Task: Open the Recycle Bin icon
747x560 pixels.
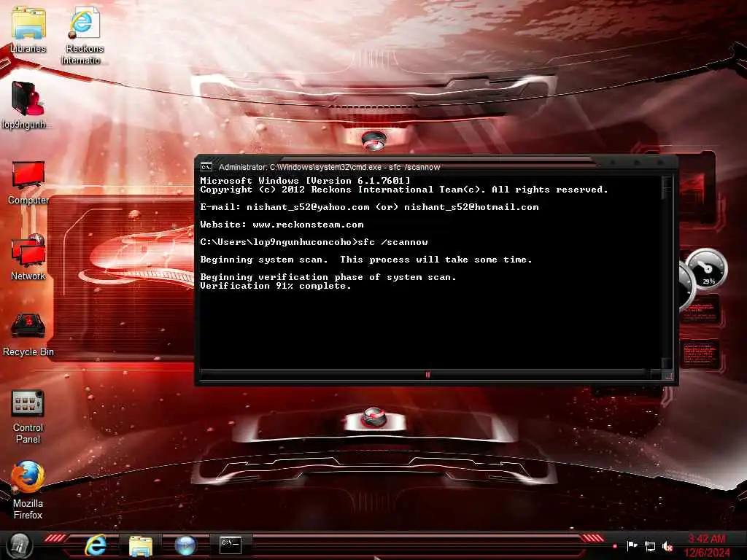Action: click(x=28, y=335)
